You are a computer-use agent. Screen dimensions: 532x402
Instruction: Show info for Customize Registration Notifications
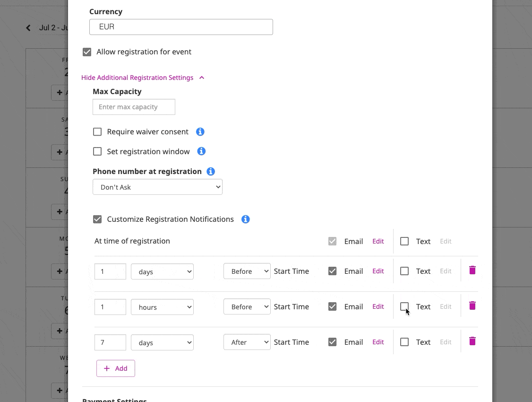tap(245, 219)
